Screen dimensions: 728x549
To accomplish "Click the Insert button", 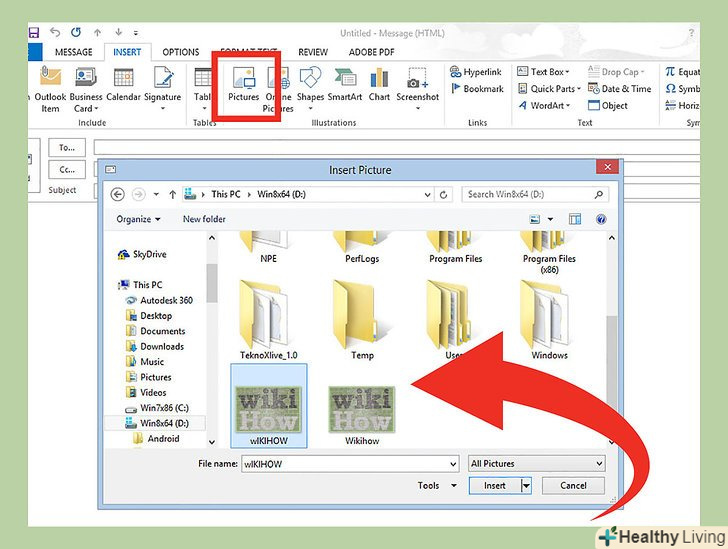I will point(494,486).
